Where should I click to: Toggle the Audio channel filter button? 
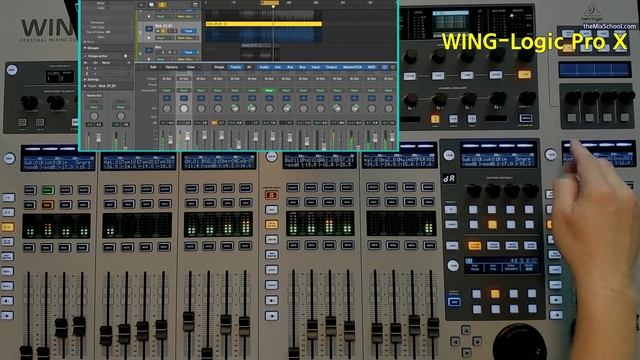click(264, 67)
